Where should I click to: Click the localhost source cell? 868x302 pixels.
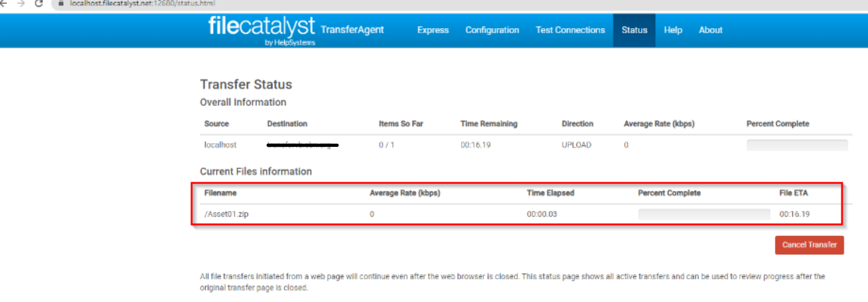(x=220, y=145)
